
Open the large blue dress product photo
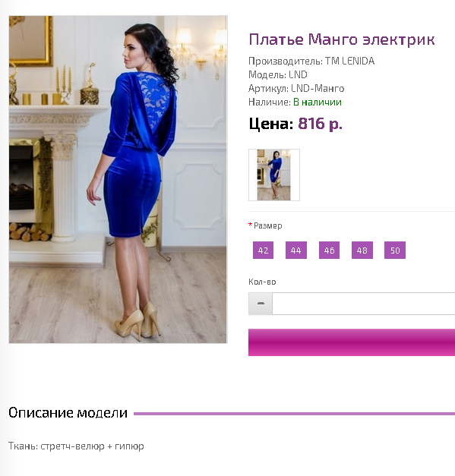[118, 179]
